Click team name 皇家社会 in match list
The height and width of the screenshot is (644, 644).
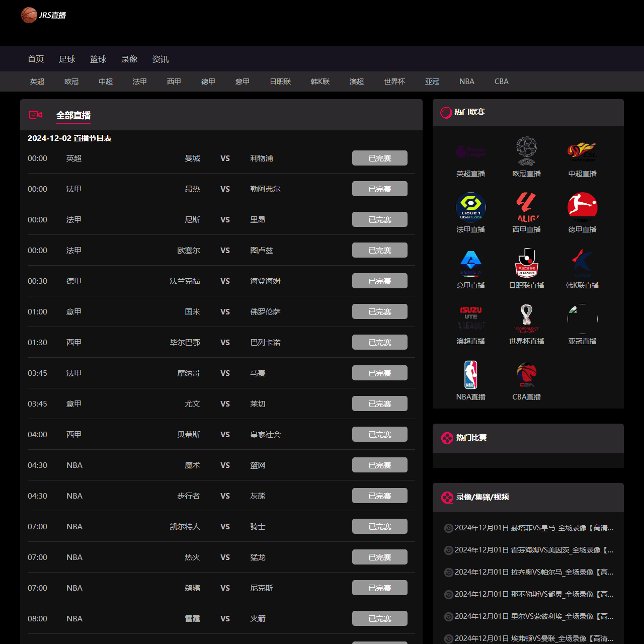click(266, 435)
